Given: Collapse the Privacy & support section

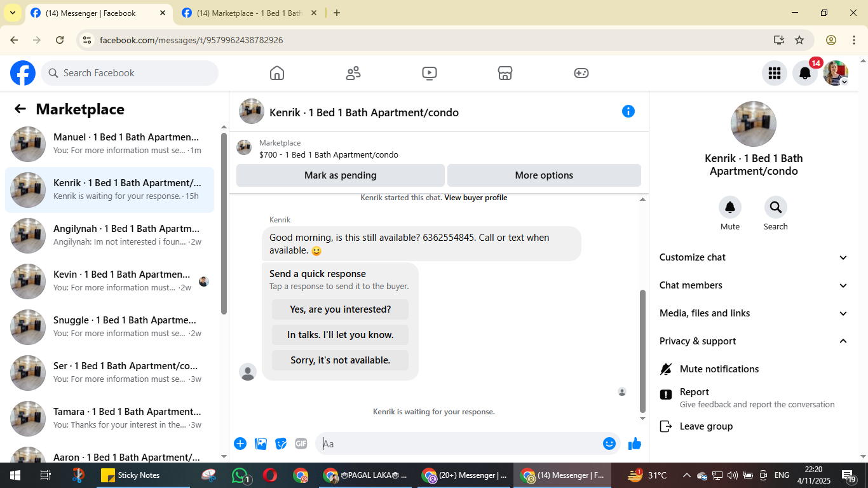Looking at the screenshot, I should 754,341.
